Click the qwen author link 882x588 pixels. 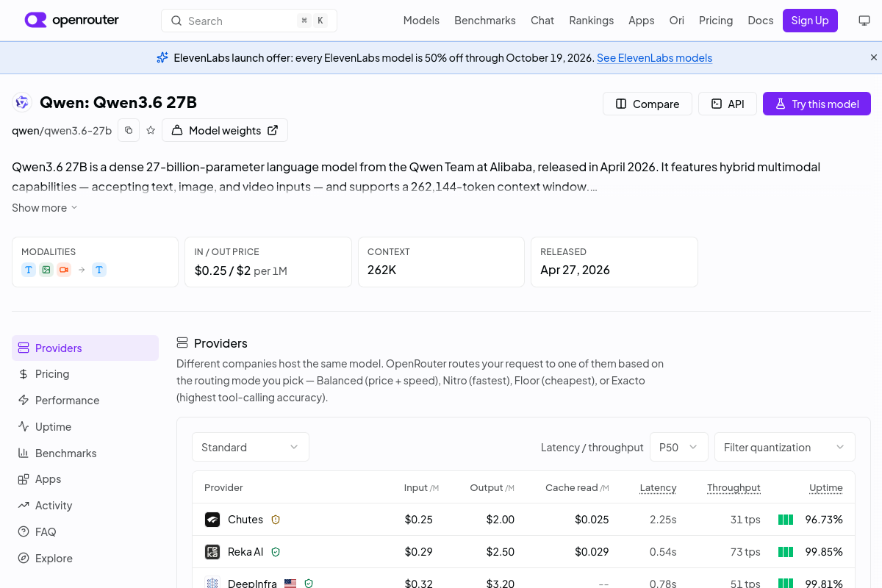25,131
